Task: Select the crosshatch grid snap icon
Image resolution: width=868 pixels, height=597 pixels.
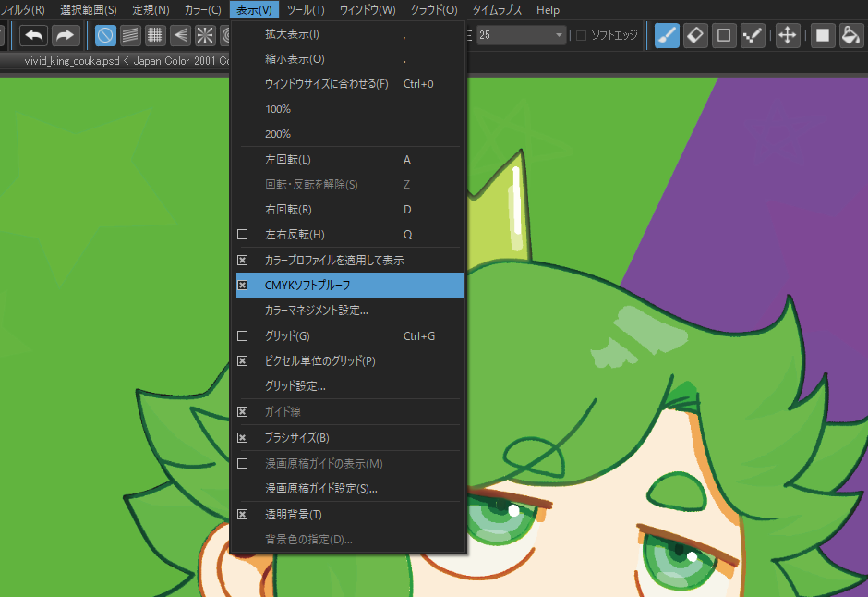Action: (155, 35)
